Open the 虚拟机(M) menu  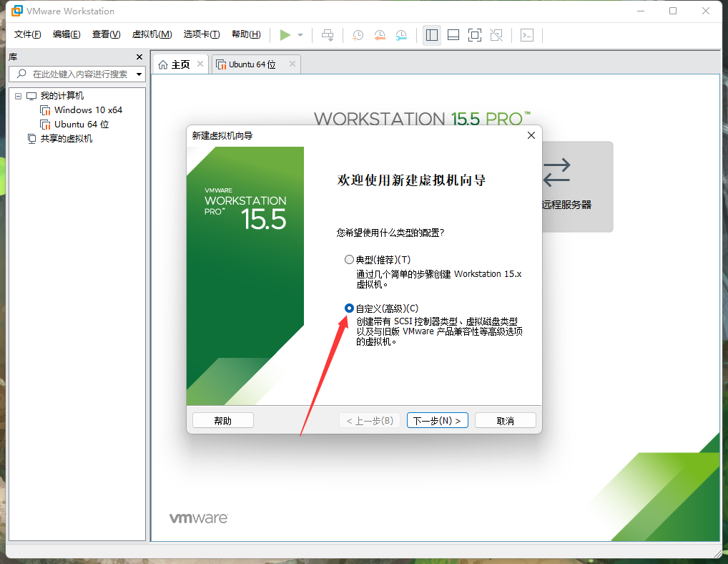coord(152,34)
